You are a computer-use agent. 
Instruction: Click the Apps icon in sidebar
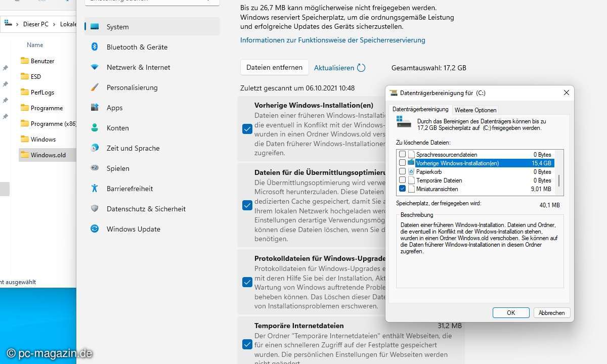tap(95, 107)
